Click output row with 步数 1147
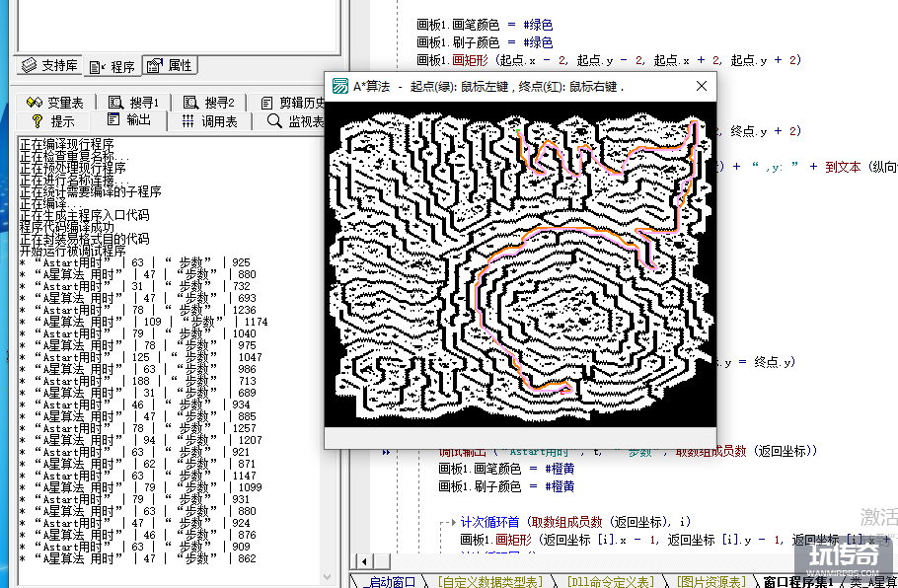The height and width of the screenshot is (588, 898). click(x=138, y=476)
